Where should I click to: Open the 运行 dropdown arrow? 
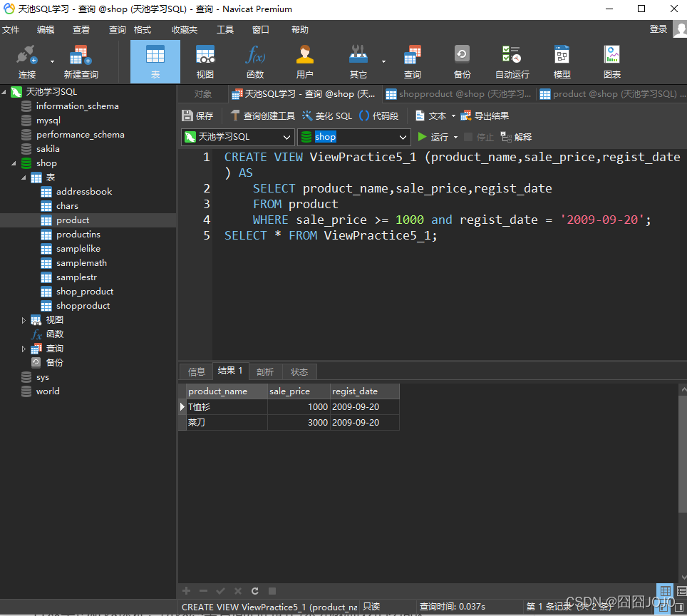[455, 137]
